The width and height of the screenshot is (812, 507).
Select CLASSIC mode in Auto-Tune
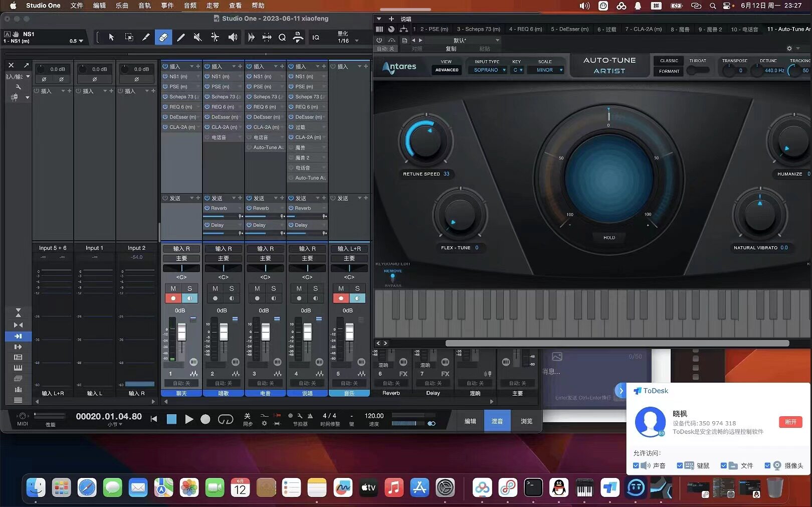669,61
